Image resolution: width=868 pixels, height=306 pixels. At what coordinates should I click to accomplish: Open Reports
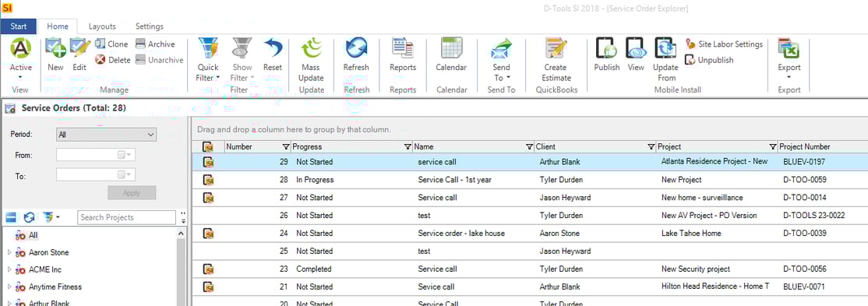(x=403, y=55)
